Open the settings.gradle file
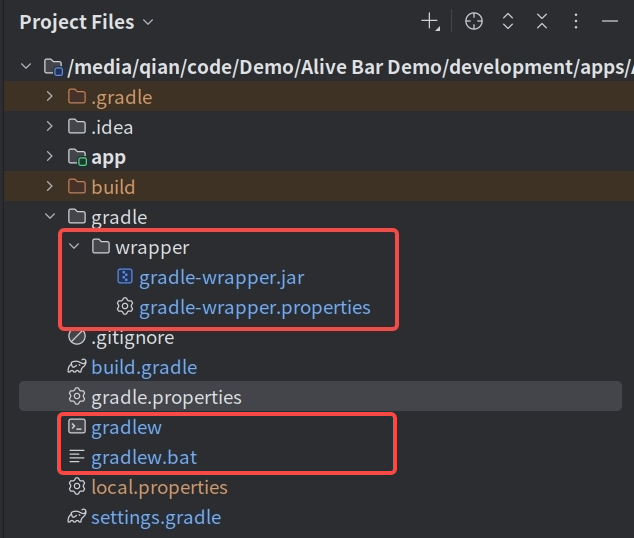634x538 pixels. point(156,517)
